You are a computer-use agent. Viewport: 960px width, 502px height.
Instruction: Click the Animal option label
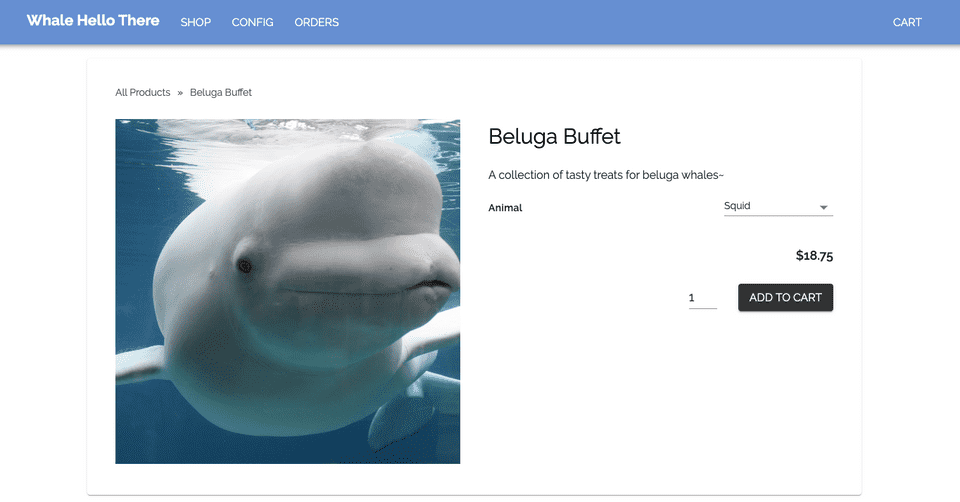505,208
